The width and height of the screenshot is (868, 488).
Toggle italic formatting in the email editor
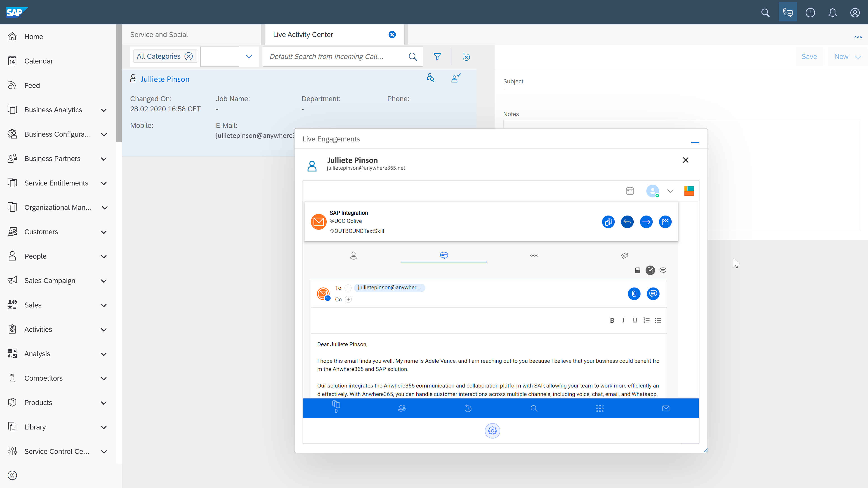tap(623, 320)
